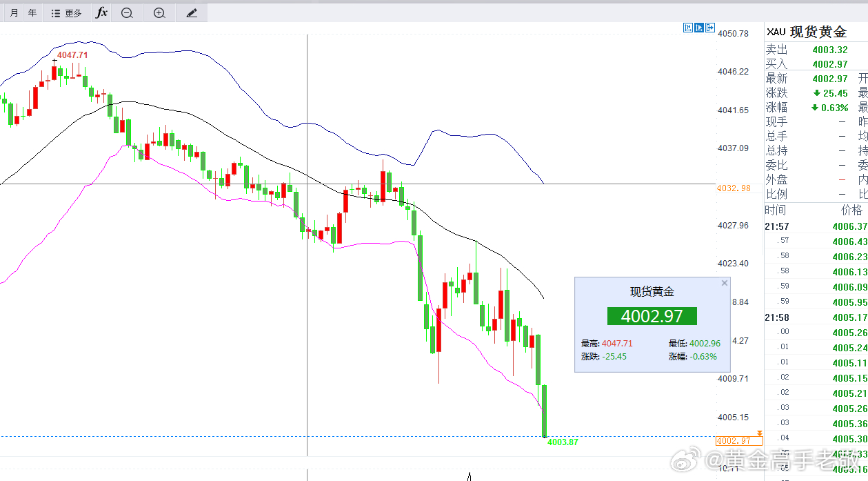Screen dimensions: 868x481
Task: Click the 4037.09 price axis label
Action: tap(734, 148)
